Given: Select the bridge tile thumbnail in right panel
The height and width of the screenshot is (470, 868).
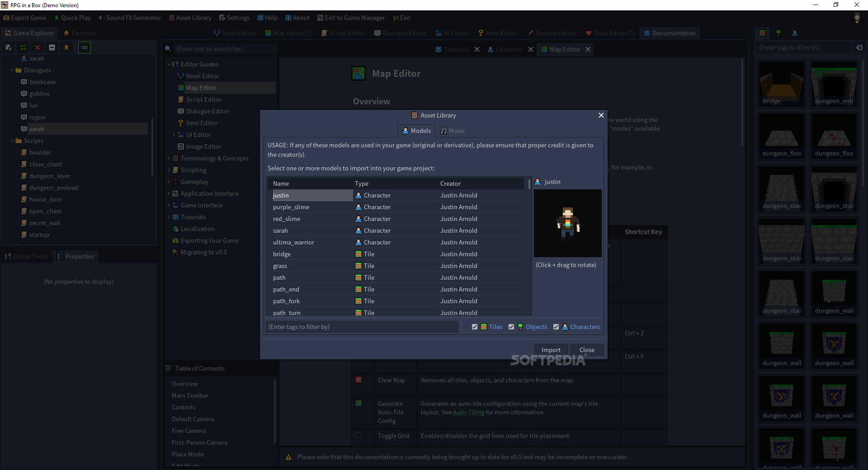Looking at the screenshot, I should coord(781,84).
